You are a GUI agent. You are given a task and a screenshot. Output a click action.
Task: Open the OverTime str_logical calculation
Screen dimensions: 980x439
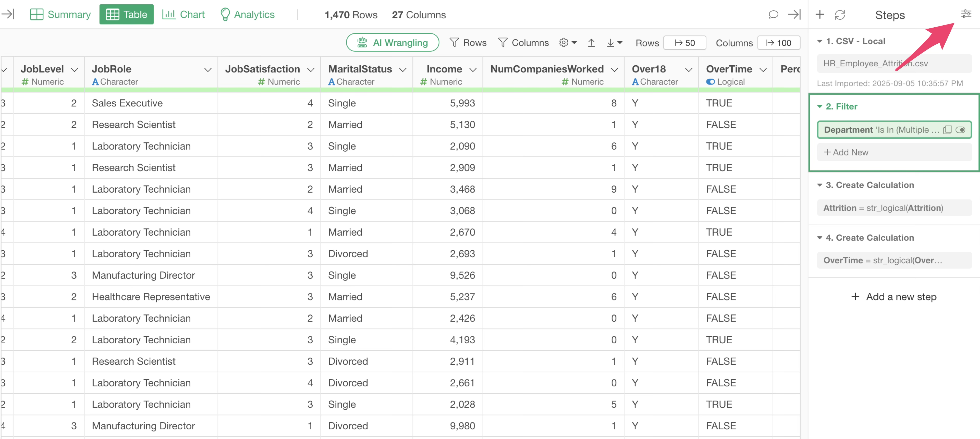(x=894, y=260)
